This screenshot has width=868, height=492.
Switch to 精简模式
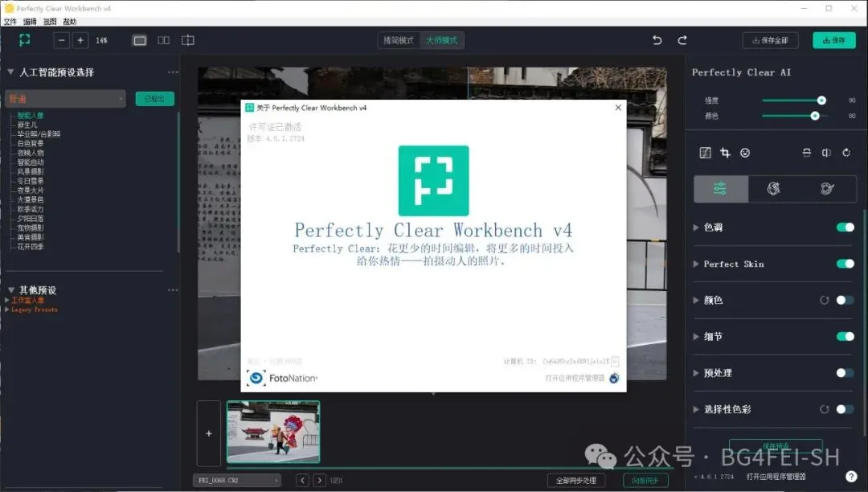point(399,40)
